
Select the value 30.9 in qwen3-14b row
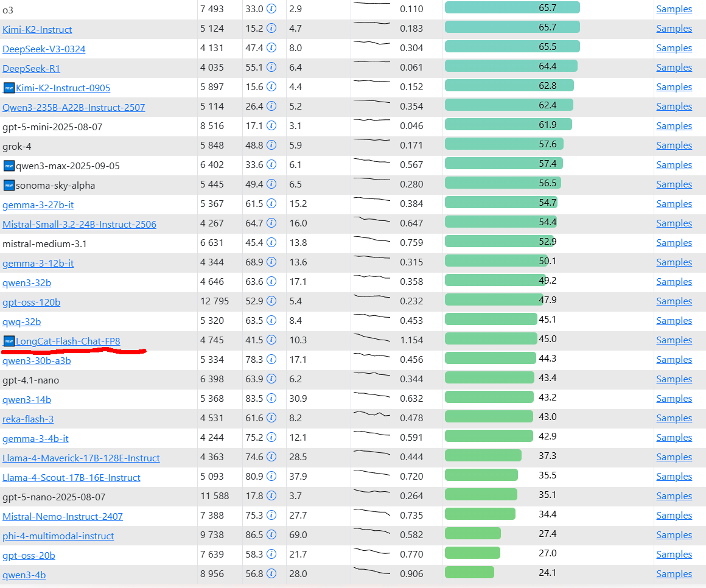pos(298,399)
